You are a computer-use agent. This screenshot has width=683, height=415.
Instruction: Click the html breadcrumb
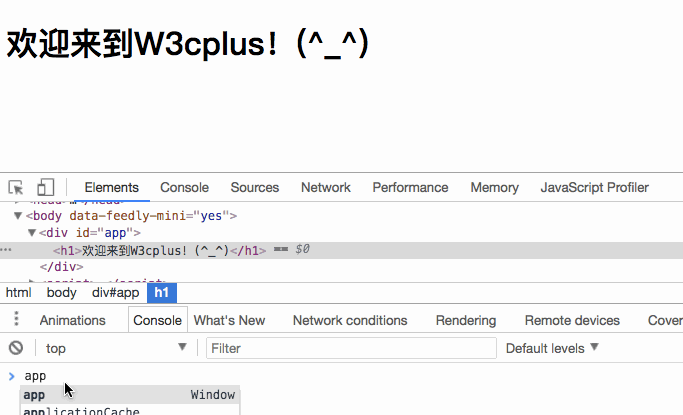click(x=18, y=293)
